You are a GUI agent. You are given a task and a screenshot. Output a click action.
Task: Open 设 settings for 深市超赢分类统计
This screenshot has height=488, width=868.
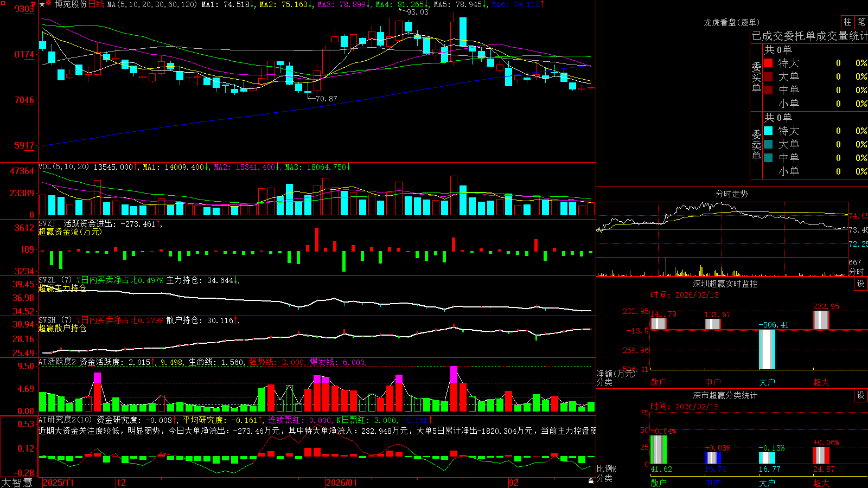pyautogui.click(x=861, y=395)
